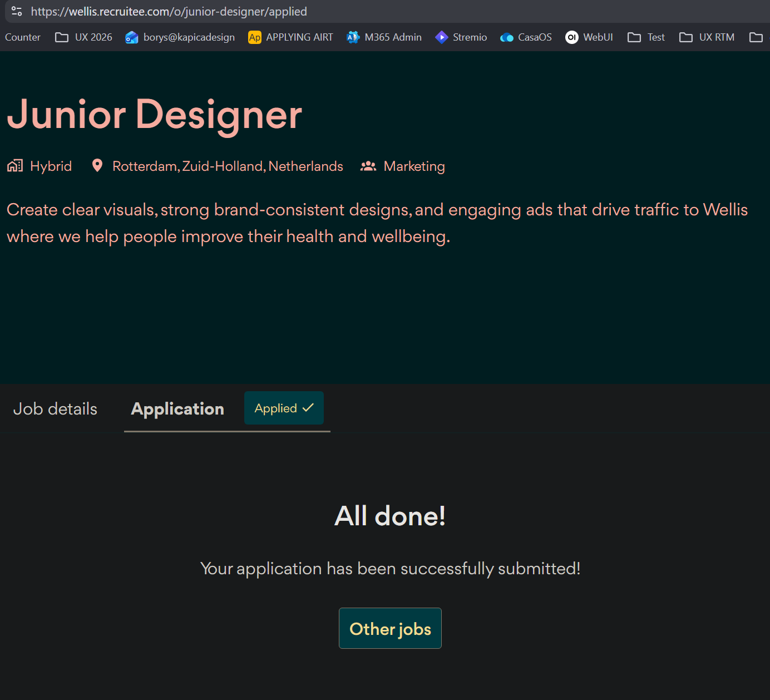Open the CasaOS bookmark
The height and width of the screenshot is (700, 770).
526,37
